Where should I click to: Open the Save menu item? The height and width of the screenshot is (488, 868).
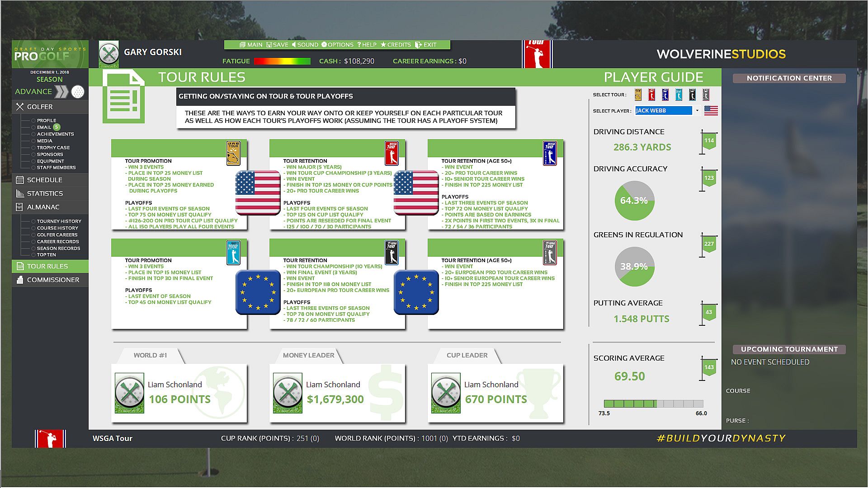click(x=277, y=45)
